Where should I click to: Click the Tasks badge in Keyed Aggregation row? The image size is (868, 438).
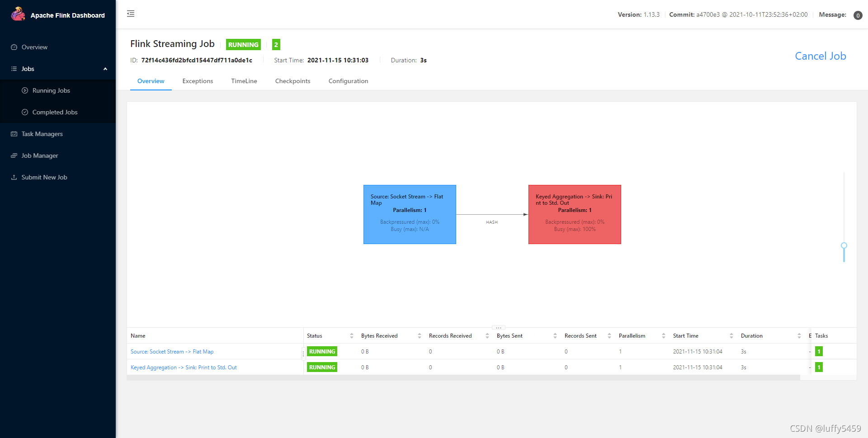[x=819, y=367]
